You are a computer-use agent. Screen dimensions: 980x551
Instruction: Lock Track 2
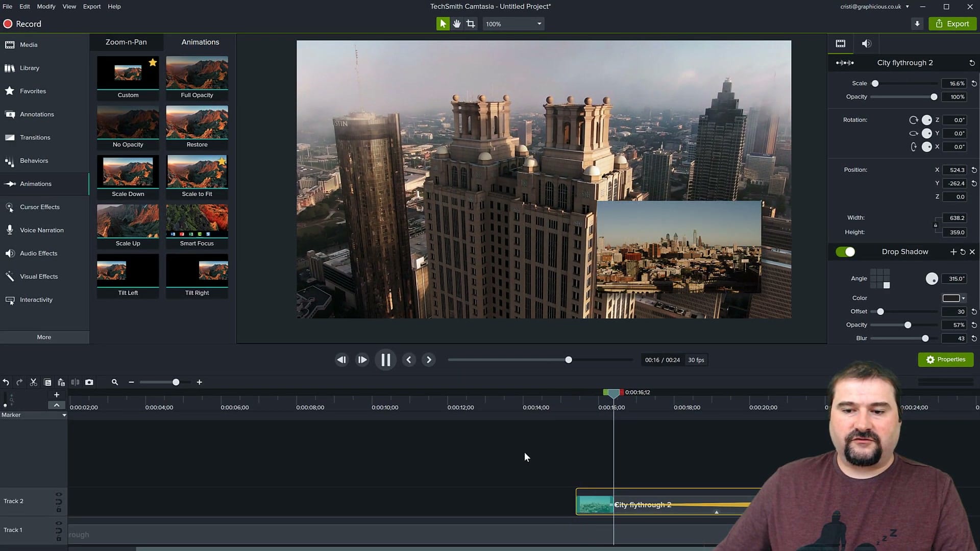(59, 509)
